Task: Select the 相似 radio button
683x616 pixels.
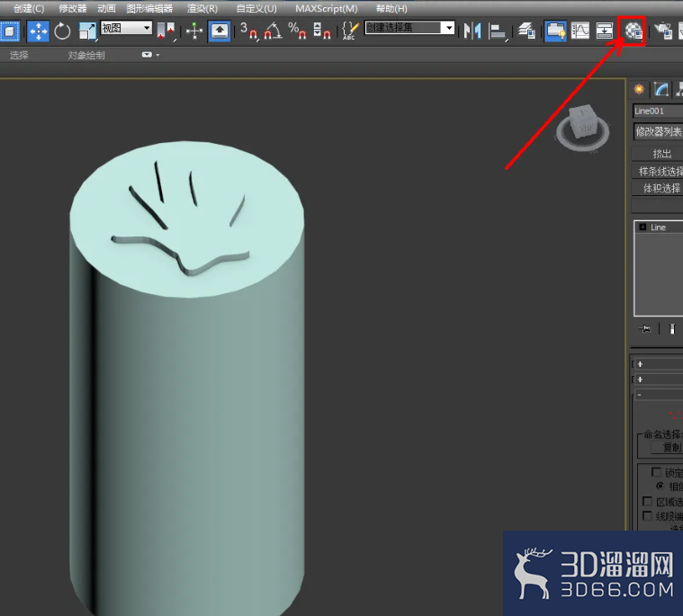Action: pos(661,486)
